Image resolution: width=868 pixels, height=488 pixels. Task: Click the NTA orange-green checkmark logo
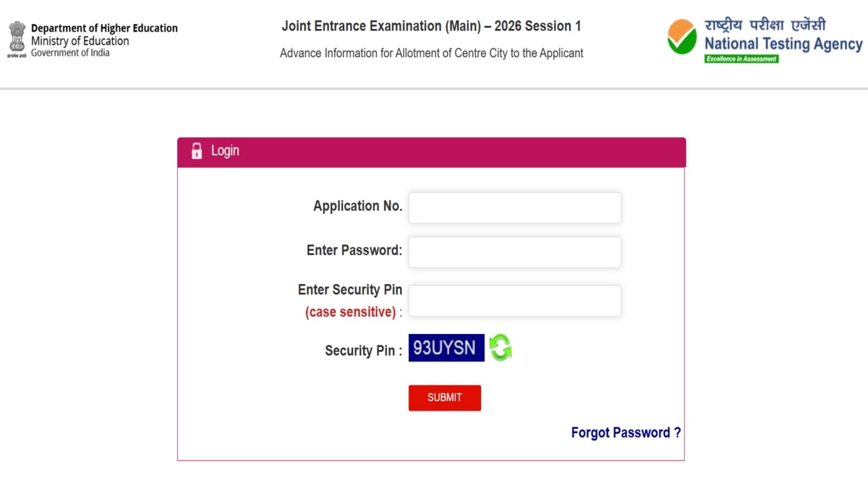click(681, 37)
